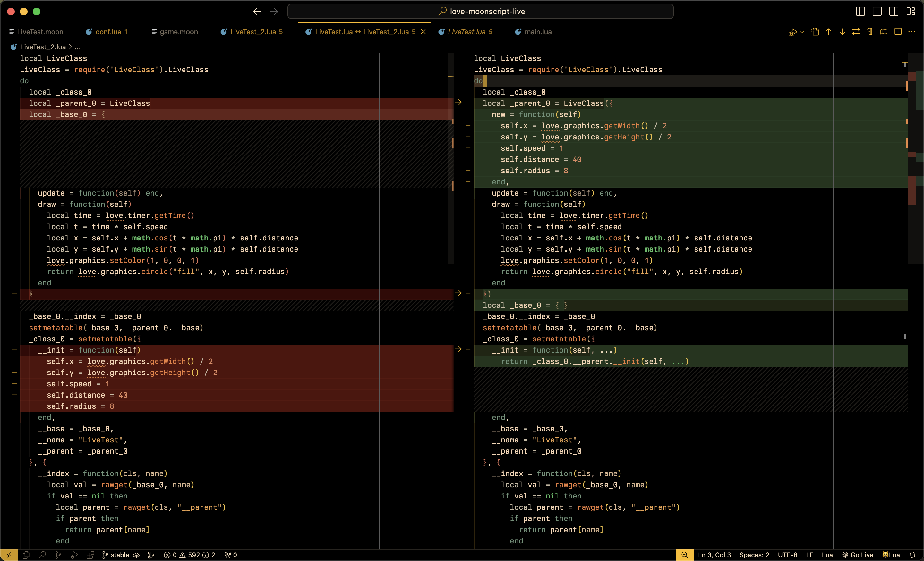This screenshot has height=561, width=924.
Task: Expand breadcrumb ellipsis after LiveTest_2.lua
Action: point(77,47)
